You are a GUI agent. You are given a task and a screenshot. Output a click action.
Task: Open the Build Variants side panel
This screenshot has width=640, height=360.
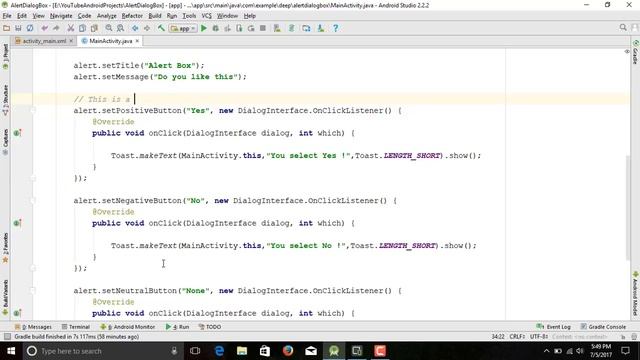pos(5,297)
